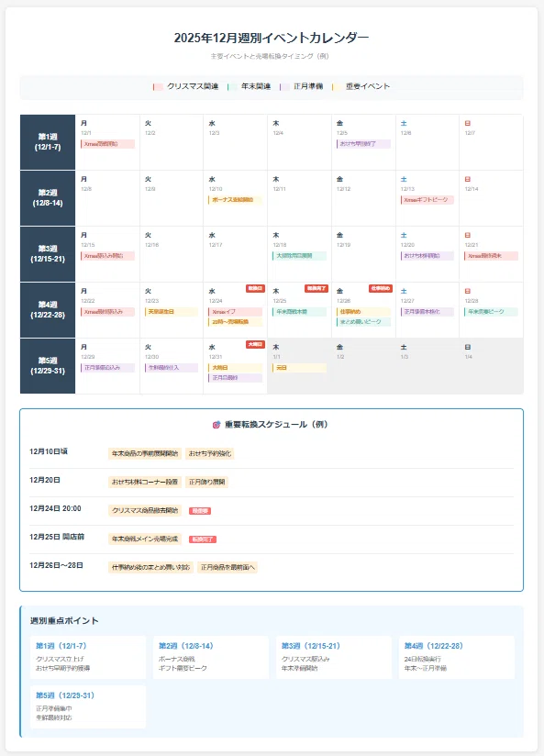Select the 第5週 (12/29-31) row header
The image size is (544, 756).
tap(48, 366)
